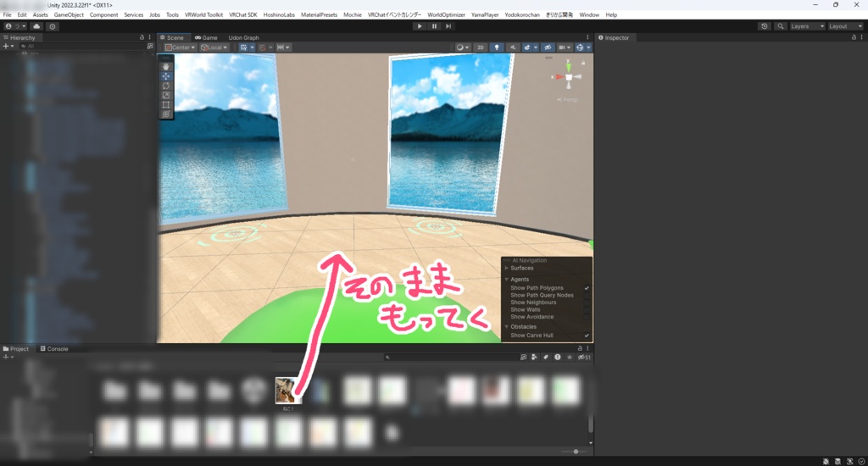This screenshot has height=466, width=868.
Task: Click the Project search field
Action: (450, 357)
